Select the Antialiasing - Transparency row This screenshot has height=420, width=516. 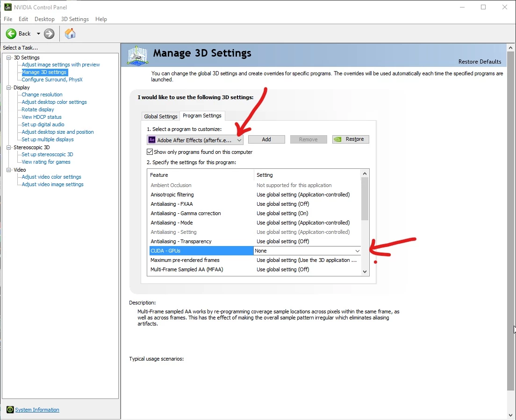(x=255, y=241)
